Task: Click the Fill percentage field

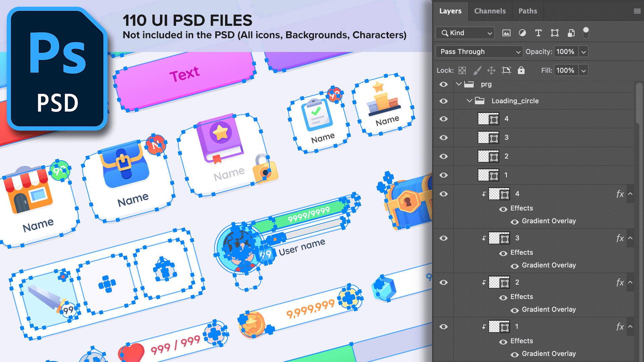Action: tap(566, 70)
